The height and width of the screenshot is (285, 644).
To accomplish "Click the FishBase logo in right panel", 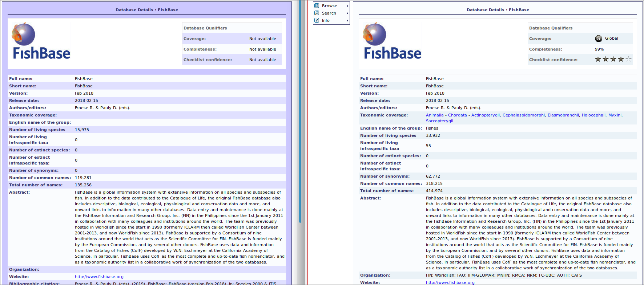I will pos(392,41).
